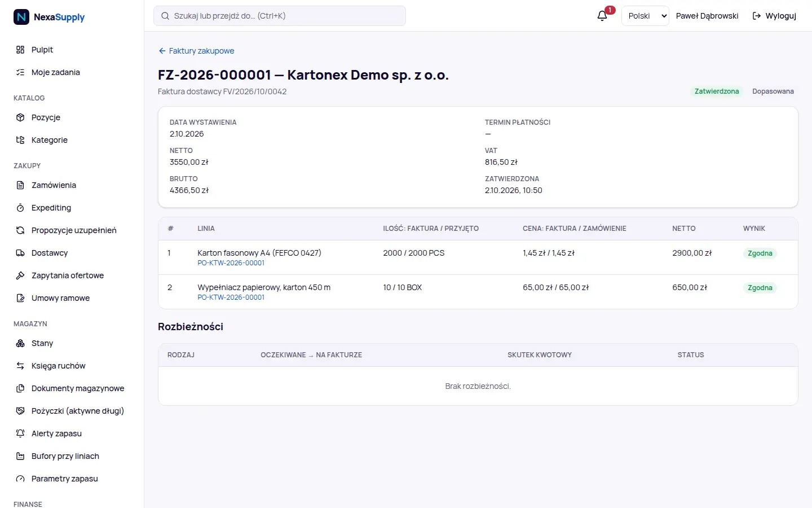Go to Dostawcy in the sidebar
Image resolution: width=812 pixels, height=508 pixels.
click(x=72, y=253)
